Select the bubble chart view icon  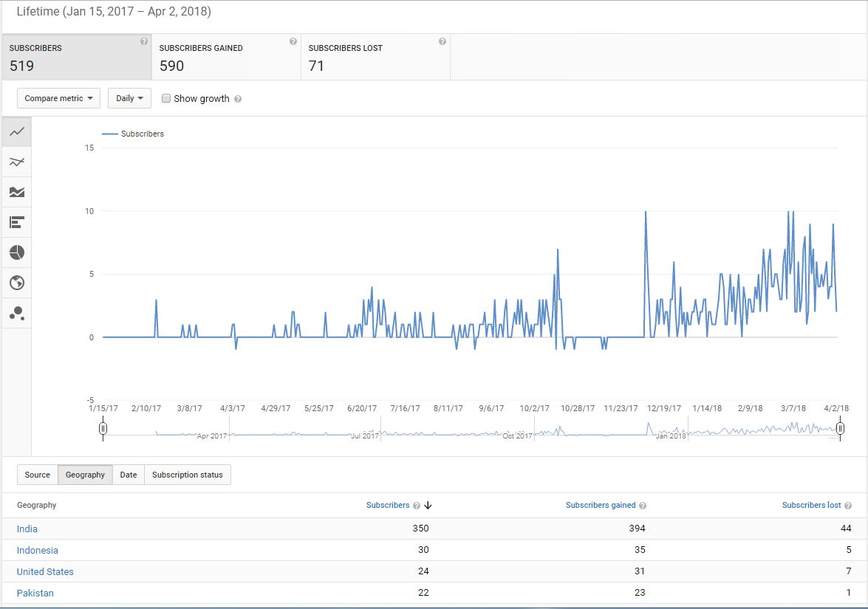click(16, 313)
